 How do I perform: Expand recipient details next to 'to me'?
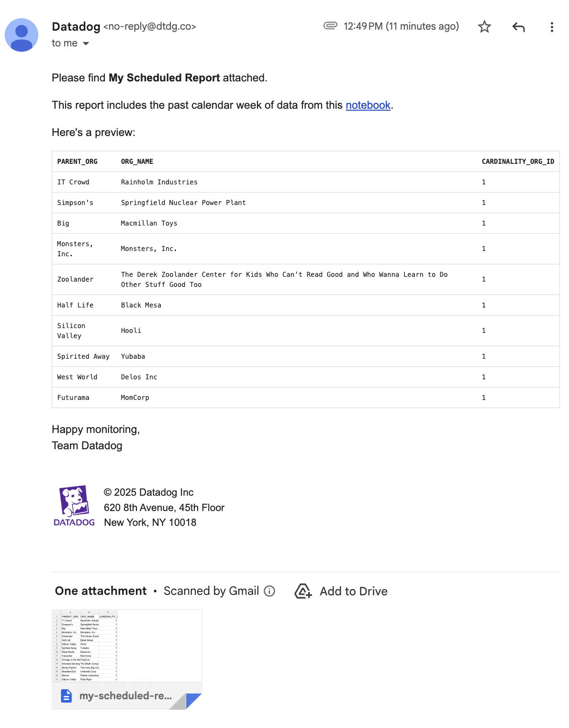point(86,44)
